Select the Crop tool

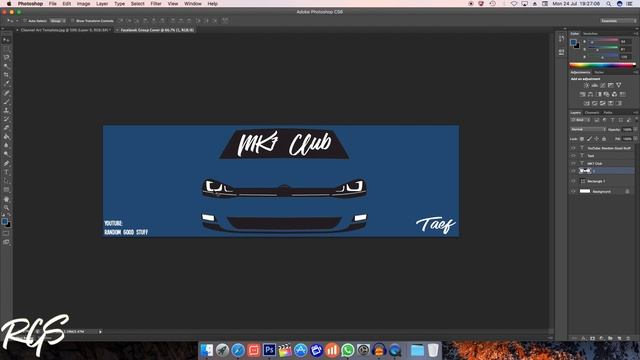click(6, 75)
